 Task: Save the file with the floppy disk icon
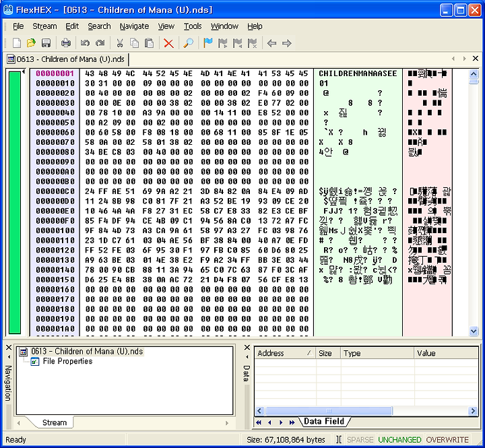(x=46, y=43)
